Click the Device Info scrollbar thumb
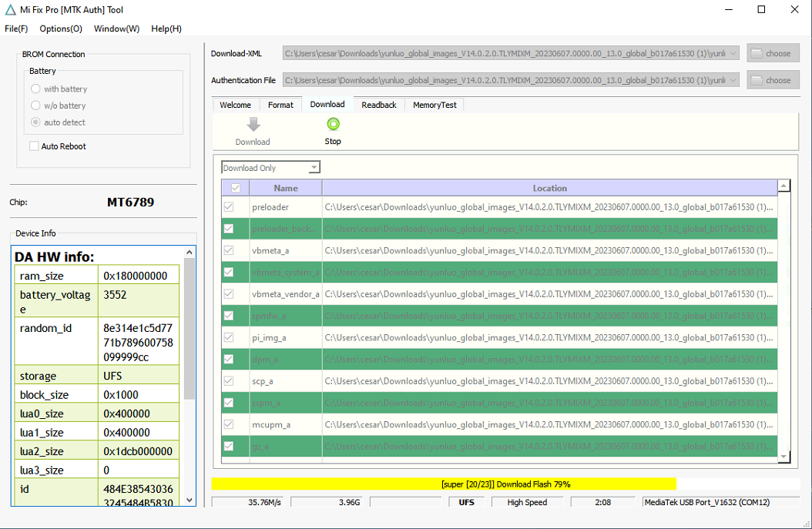The image size is (812, 529). [x=190, y=328]
